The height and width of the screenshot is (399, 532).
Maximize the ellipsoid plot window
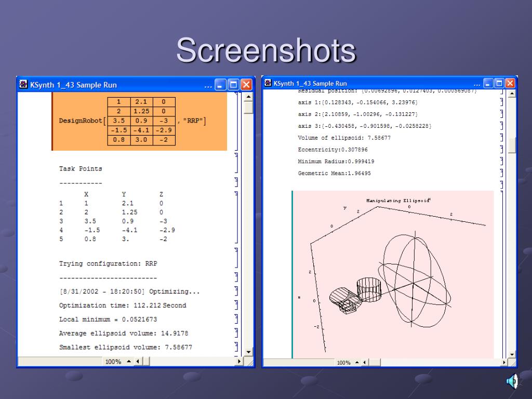coord(499,83)
